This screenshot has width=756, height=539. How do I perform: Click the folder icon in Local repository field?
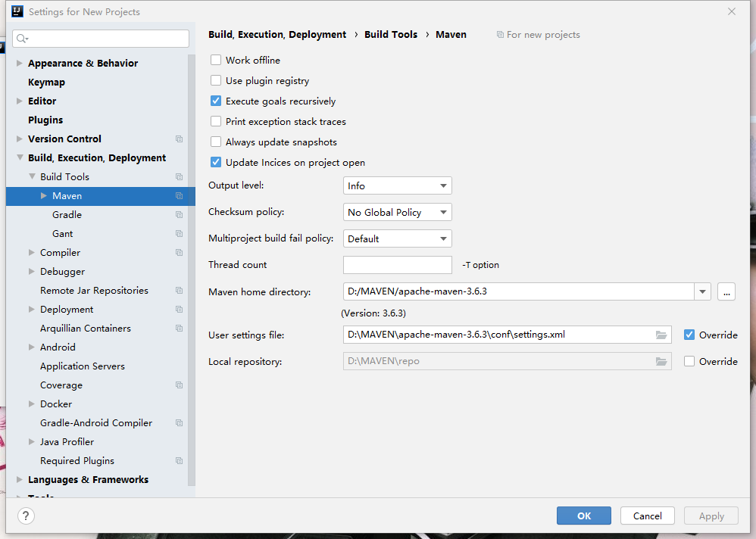[661, 361]
